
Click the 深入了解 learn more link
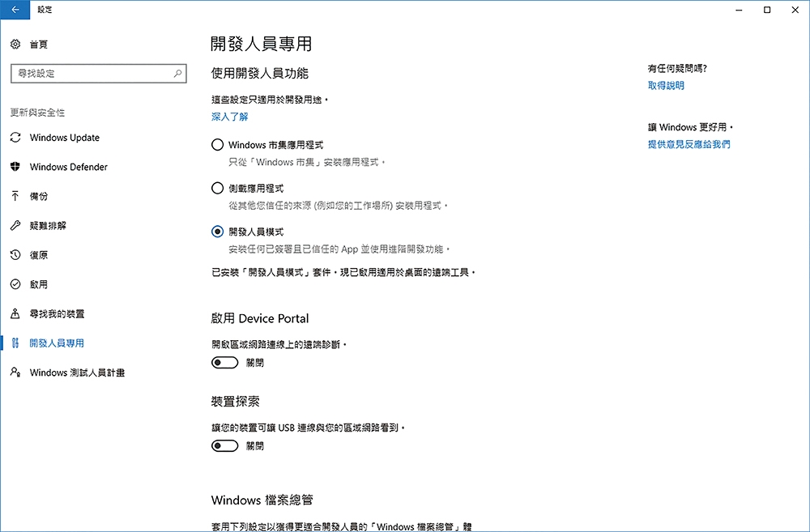(x=230, y=117)
